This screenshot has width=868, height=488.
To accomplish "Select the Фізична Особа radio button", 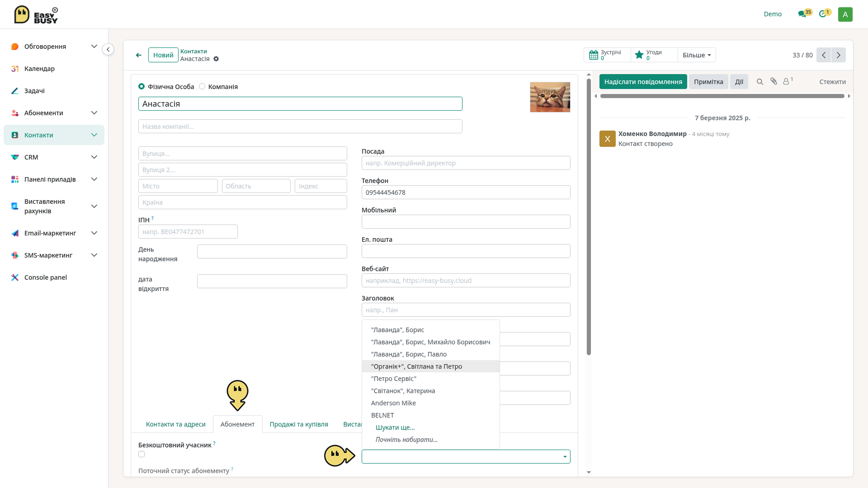I will point(142,86).
